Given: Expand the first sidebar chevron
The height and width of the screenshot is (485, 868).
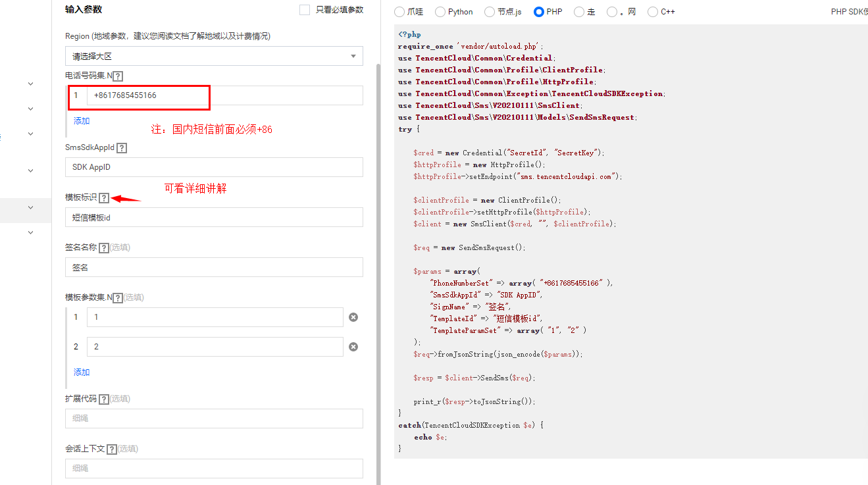Looking at the screenshot, I should [30, 84].
